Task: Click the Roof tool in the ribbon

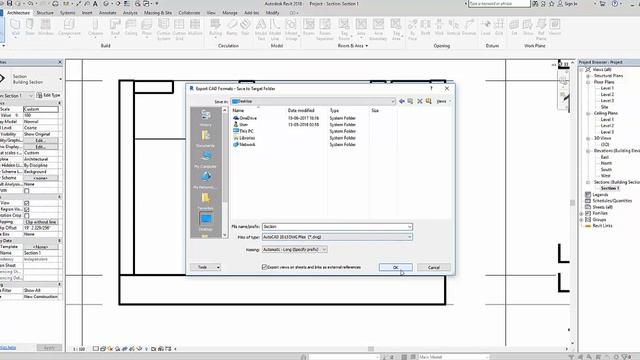Action: tap(116, 27)
